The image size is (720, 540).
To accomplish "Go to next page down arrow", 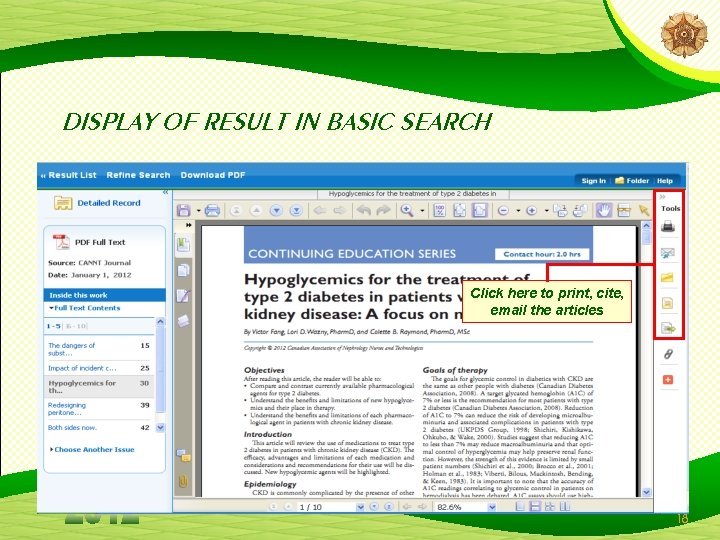I will click(x=276, y=211).
